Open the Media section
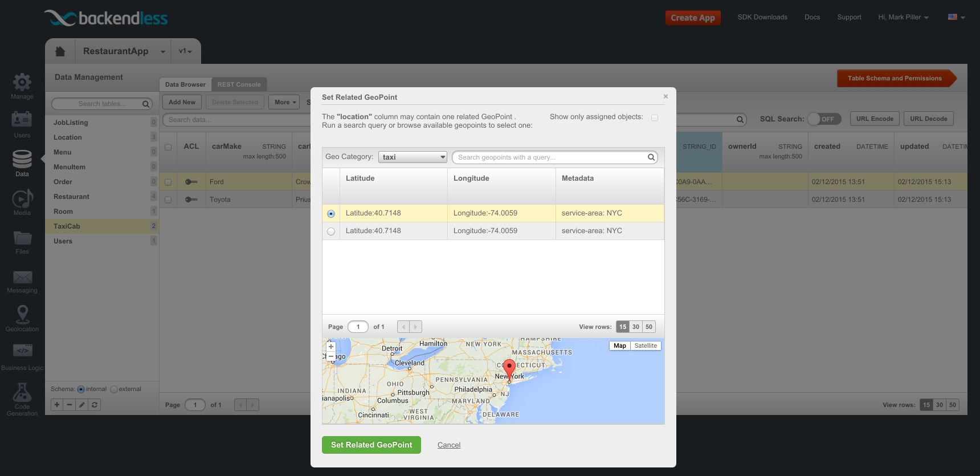Screen dimensions: 980x476 pyautogui.click(x=22, y=202)
